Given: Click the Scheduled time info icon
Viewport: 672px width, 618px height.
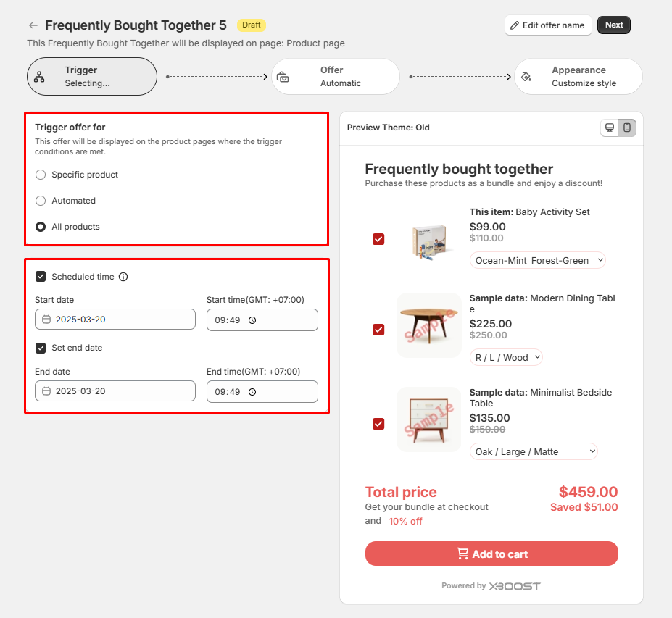Looking at the screenshot, I should (123, 277).
